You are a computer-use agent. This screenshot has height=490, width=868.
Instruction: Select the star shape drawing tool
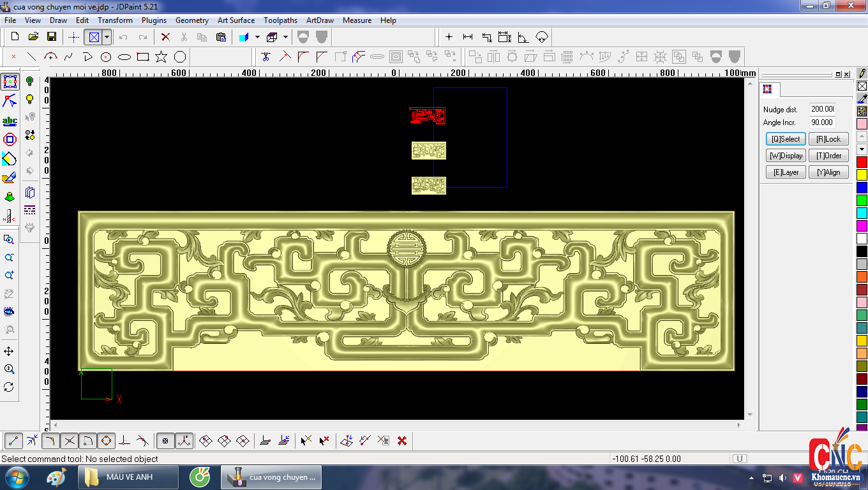coord(161,57)
